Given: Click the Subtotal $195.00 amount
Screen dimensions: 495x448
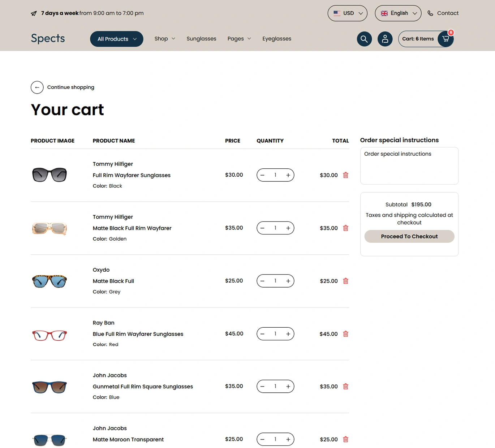Looking at the screenshot, I should (x=421, y=204).
